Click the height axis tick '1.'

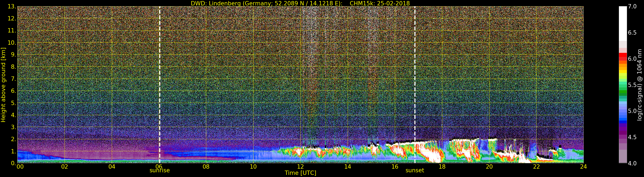click(14, 151)
